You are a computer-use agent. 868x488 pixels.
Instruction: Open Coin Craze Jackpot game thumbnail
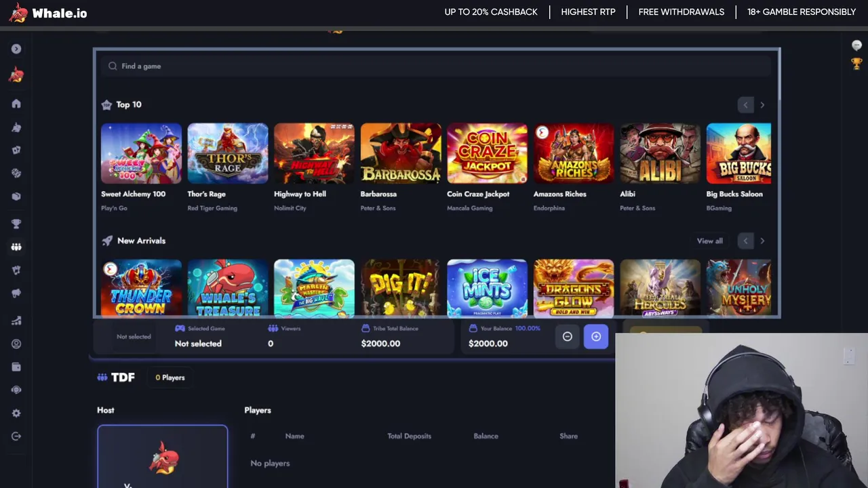coord(487,153)
